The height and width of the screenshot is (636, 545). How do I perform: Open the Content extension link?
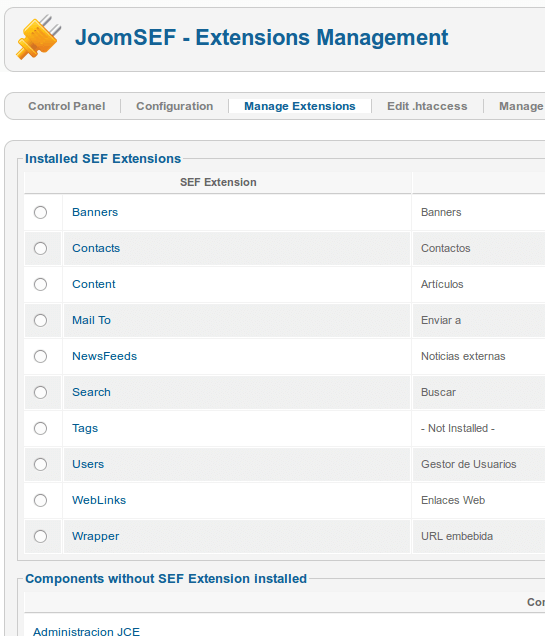[94, 284]
